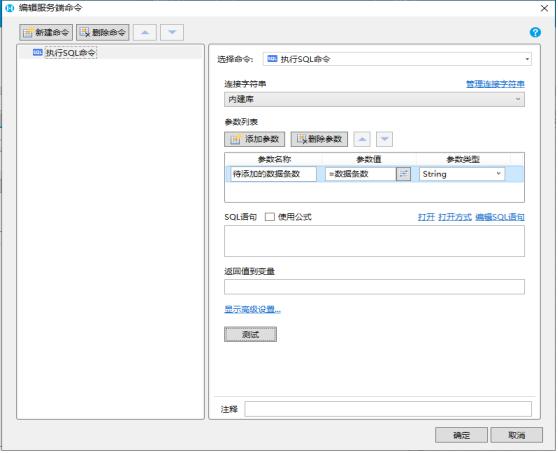558x453 pixels.
Task: Move the parameter down in the list
Action: pos(385,139)
